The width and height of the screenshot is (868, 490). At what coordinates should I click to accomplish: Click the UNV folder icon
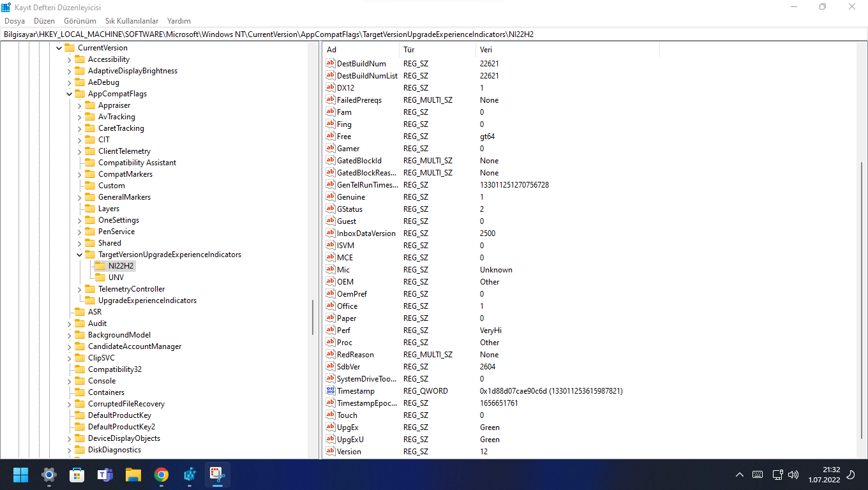click(100, 277)
